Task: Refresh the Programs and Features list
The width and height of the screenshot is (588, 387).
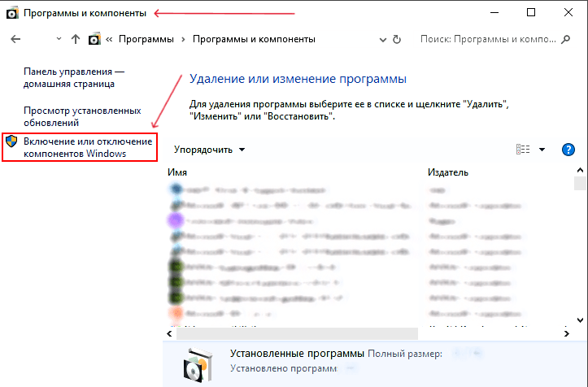Action: pos(397,39)
